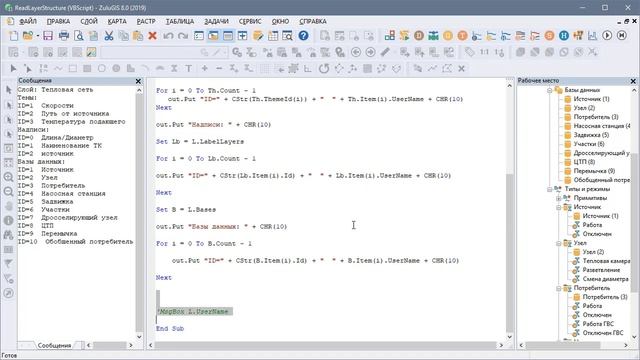The width and height of the screenshot is (640, 360).
Task: Select Работа ГВС mode item
Action: click(598, 324)
